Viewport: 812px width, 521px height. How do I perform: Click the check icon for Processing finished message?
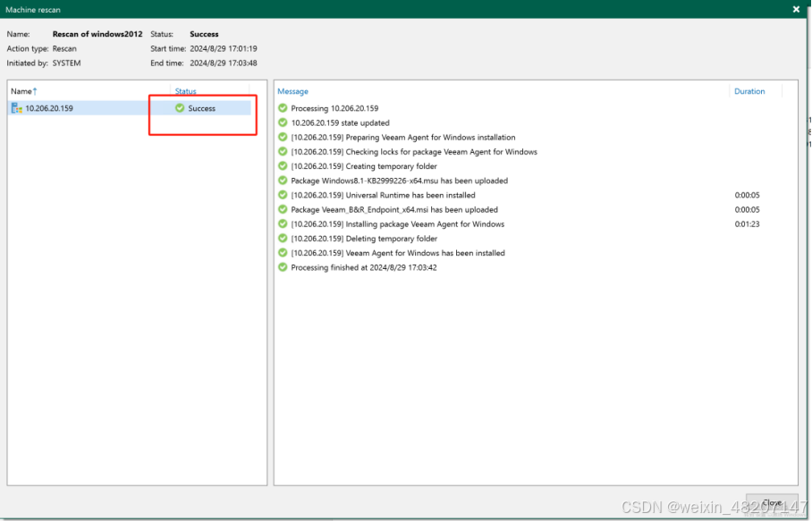click(283, 267)
